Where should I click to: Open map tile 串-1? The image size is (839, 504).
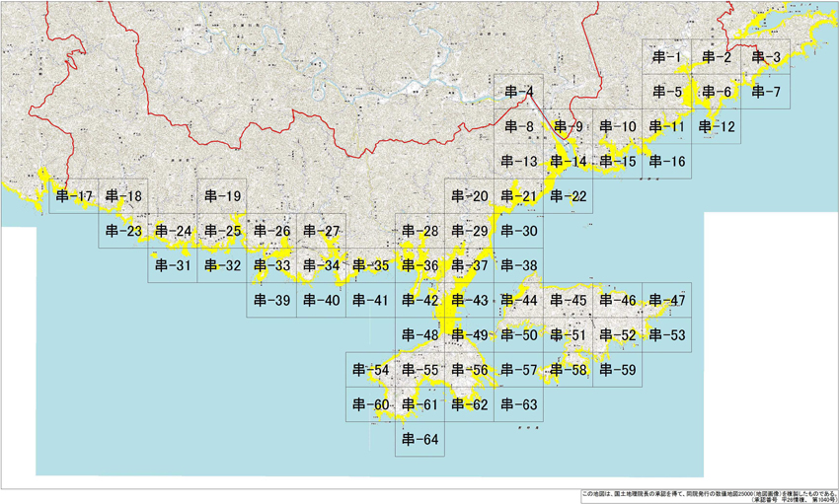coord(666,56)
